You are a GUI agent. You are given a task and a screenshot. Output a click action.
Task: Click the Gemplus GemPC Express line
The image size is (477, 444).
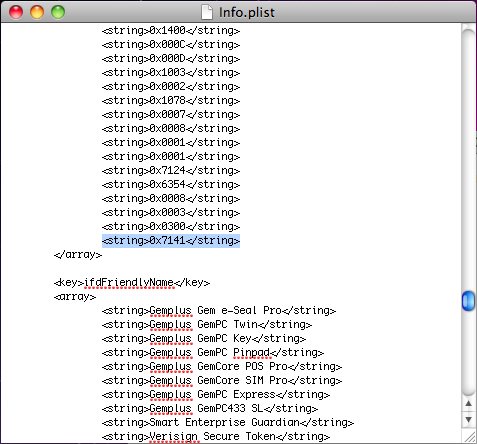pyautogui.click(x=216, y=395)
